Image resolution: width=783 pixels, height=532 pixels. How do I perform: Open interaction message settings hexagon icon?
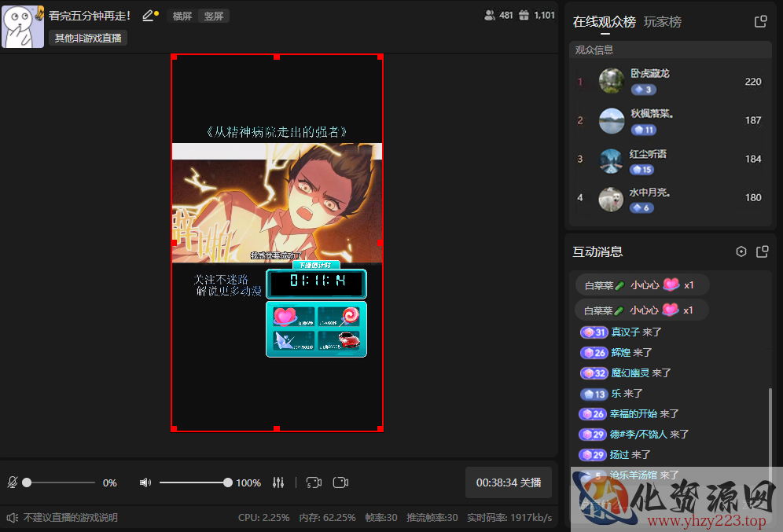(741, 251)
